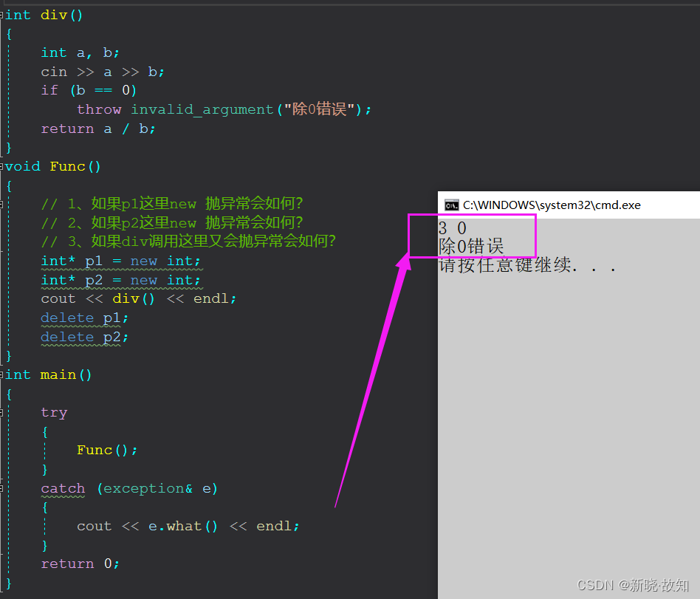Collapse the try block outline

(x=1, y=413)
